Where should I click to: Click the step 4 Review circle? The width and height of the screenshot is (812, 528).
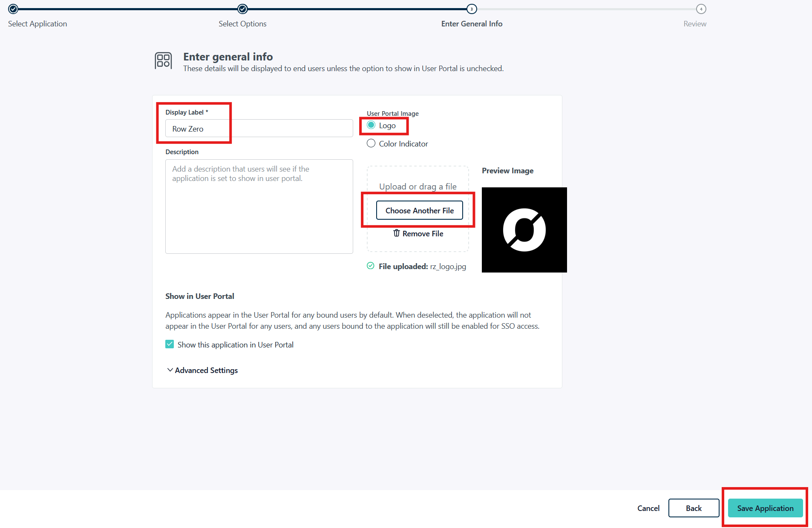click(x=701, y=9)
